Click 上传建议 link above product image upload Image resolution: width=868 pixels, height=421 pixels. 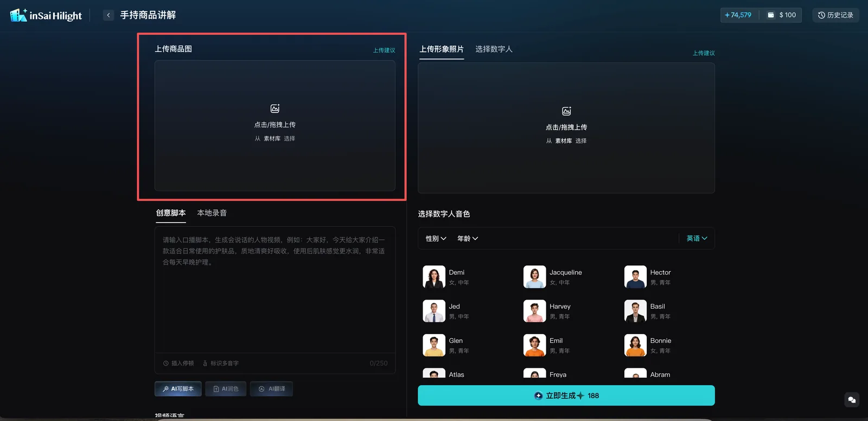pyautogui.click(x=384, y=50)
